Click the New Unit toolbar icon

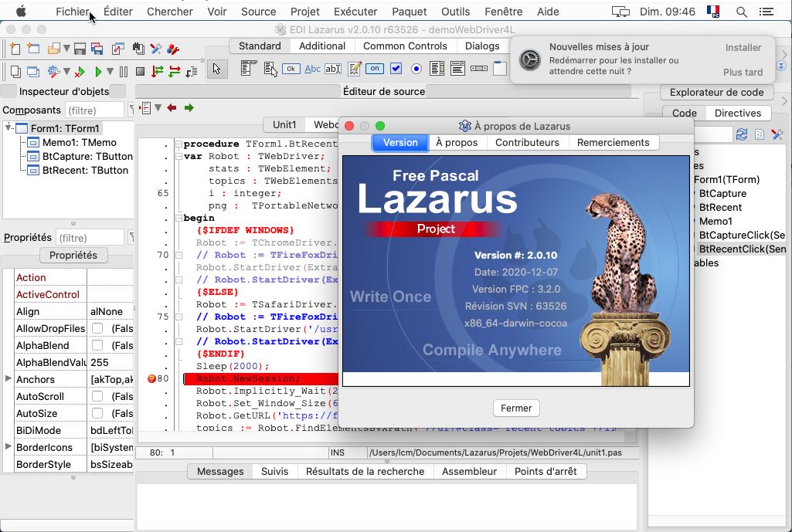[15, 49]
